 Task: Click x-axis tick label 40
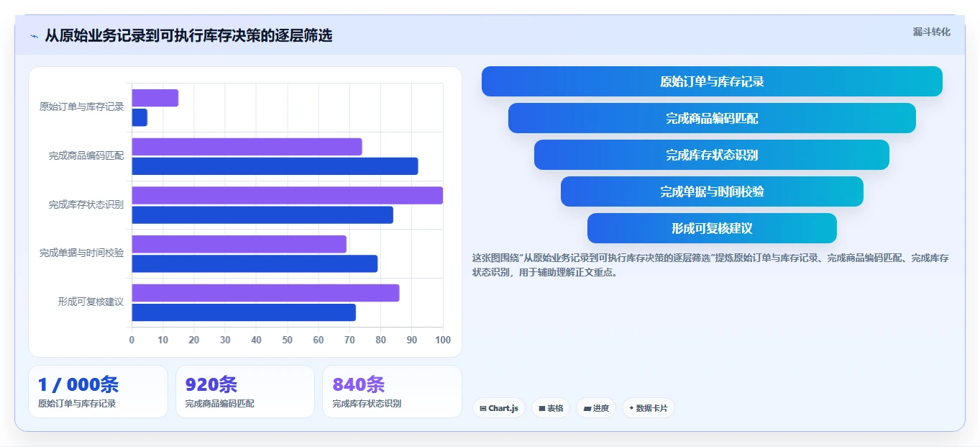click(x=256, y=340)
